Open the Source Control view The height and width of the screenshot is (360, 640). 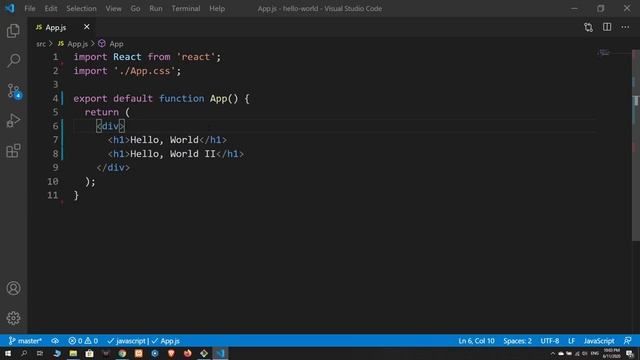pos(14,91)
